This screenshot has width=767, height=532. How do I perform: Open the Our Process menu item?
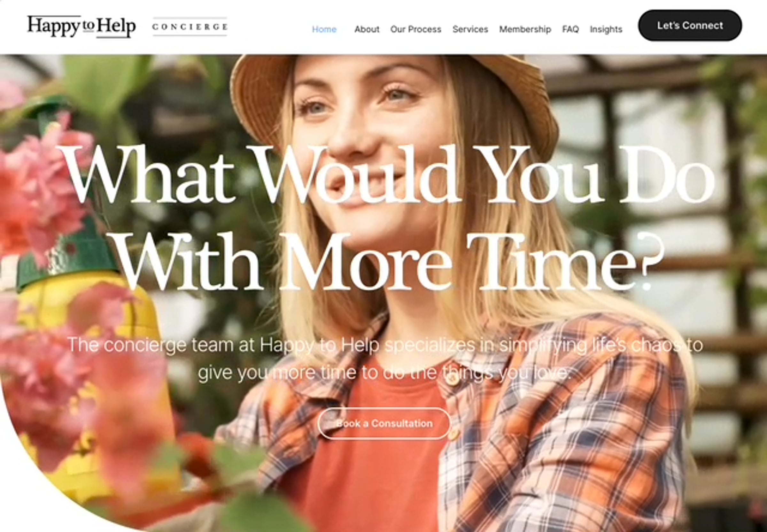pos(416,29)
